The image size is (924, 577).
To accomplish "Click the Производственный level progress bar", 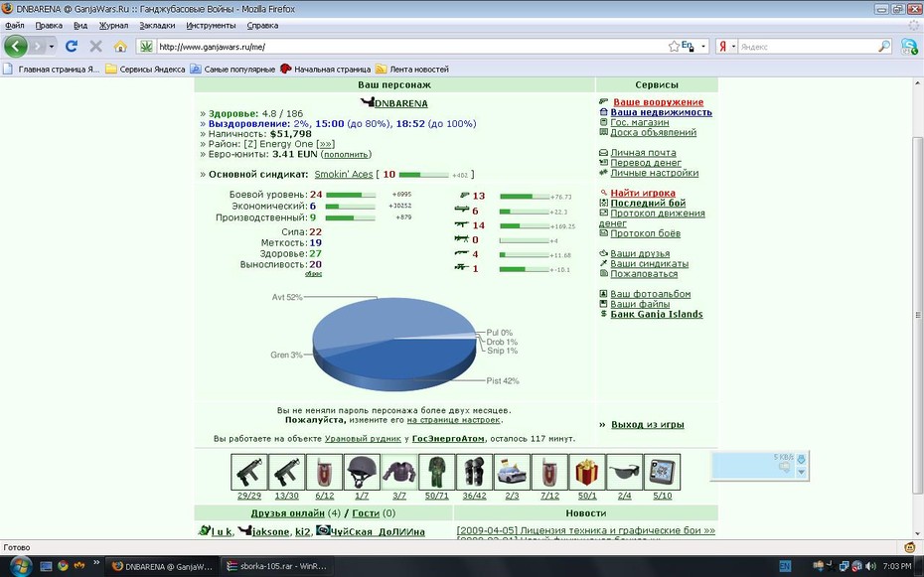I will pyautogui.click(x=351, y=217).
